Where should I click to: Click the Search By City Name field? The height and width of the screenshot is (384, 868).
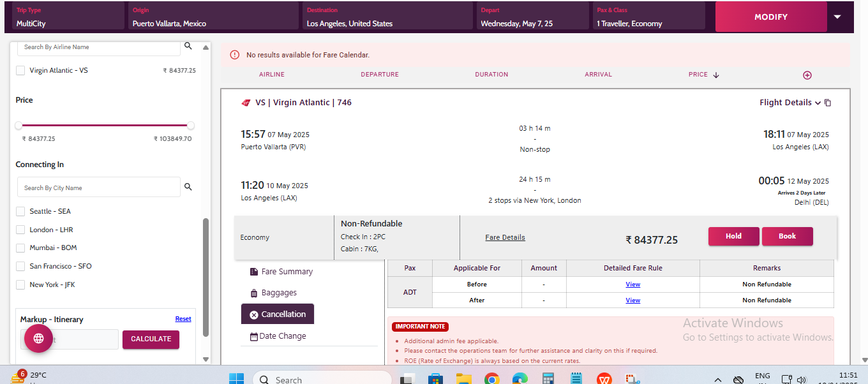pos(99,188)
